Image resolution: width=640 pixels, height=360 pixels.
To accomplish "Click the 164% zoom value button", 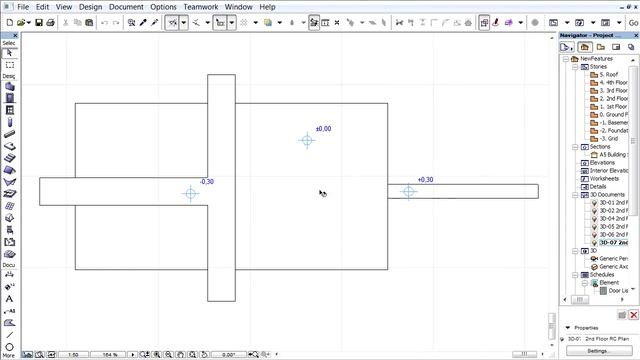I will click(109, 355).
